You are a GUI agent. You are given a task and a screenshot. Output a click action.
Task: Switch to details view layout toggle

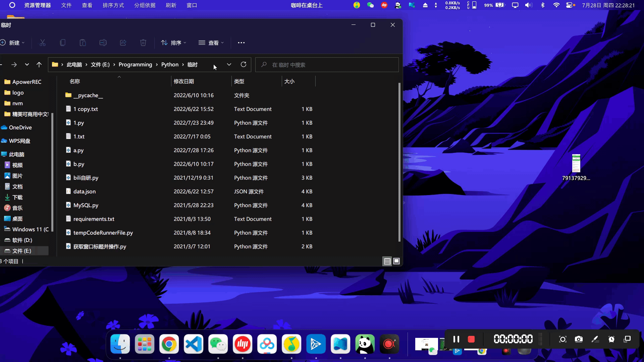[x=387, y=261]
